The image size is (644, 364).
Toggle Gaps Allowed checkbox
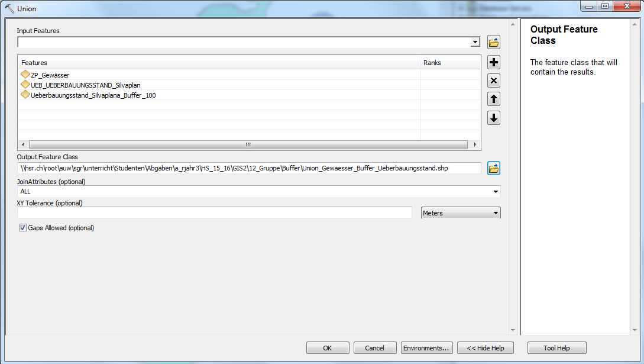[x=22, y=228]
